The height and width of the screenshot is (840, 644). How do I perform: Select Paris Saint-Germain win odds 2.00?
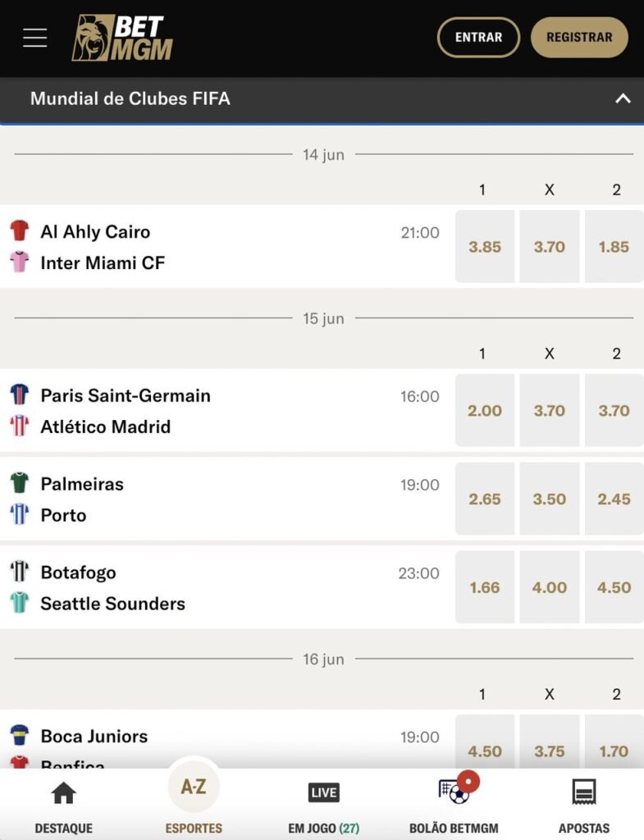tap(485, 411)
